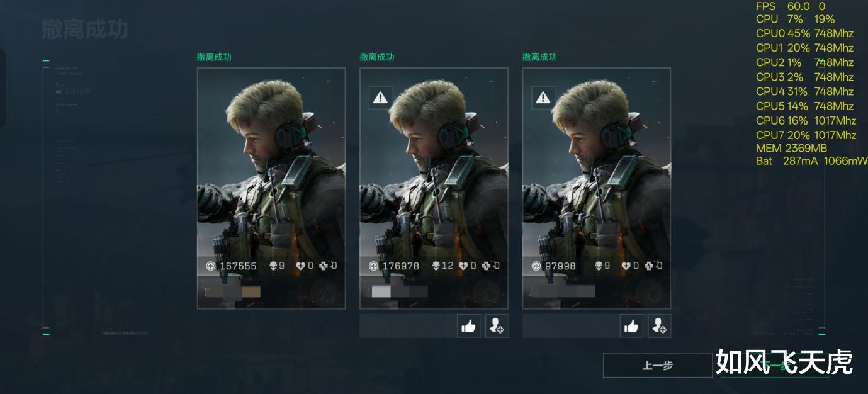This screenshot has width=868, height=394.
Task: Click 撤离成功 label above middle card
Action: tap(377, 57)
